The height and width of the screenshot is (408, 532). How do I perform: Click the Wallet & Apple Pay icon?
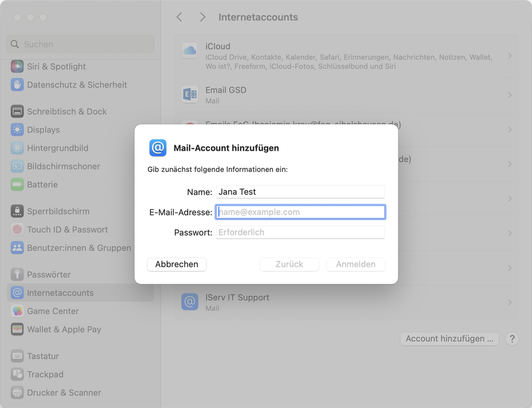[18, 329]
